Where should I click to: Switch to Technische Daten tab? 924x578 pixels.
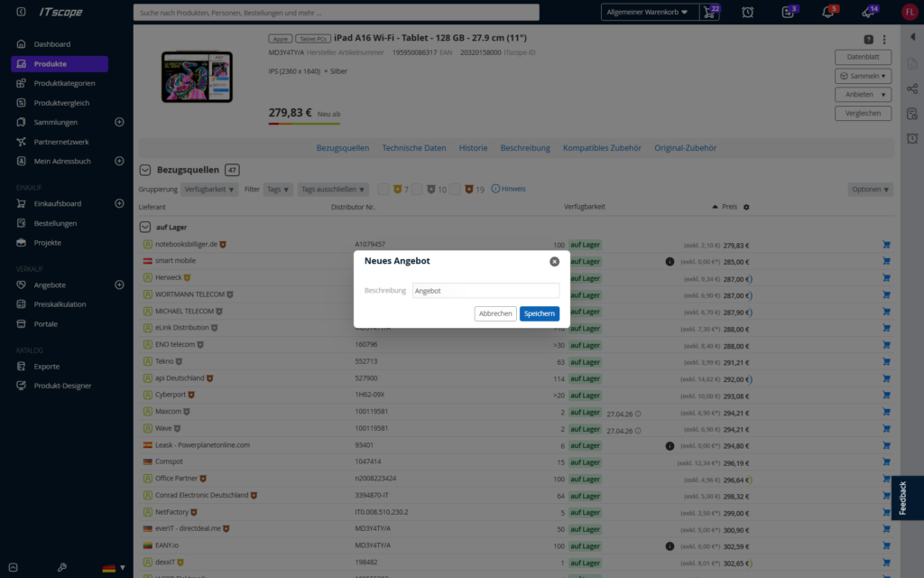pyautogui.click(x=413, y=148)
